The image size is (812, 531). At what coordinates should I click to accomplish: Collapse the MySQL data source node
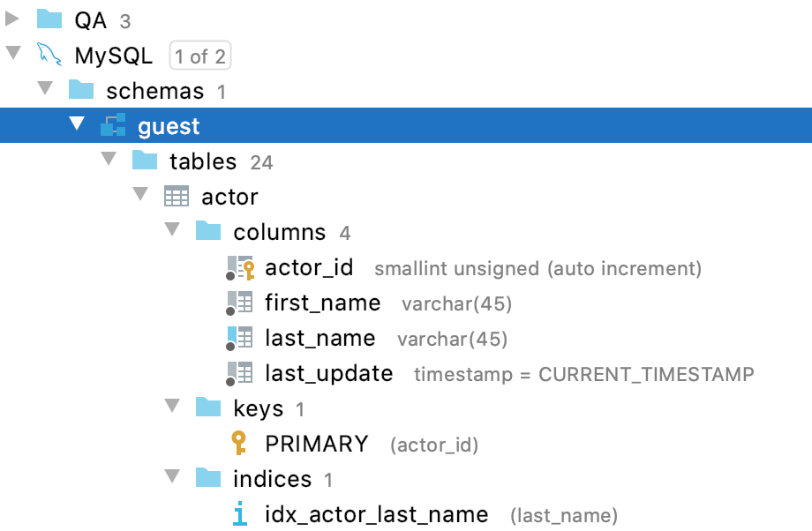click(x=12, y=55)
